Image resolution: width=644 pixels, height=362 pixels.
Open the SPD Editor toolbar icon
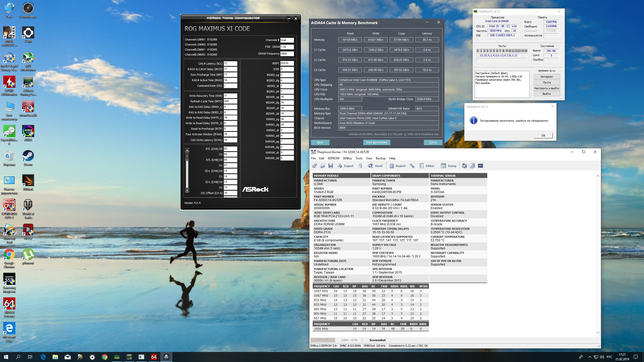click(x=422, y=166)
